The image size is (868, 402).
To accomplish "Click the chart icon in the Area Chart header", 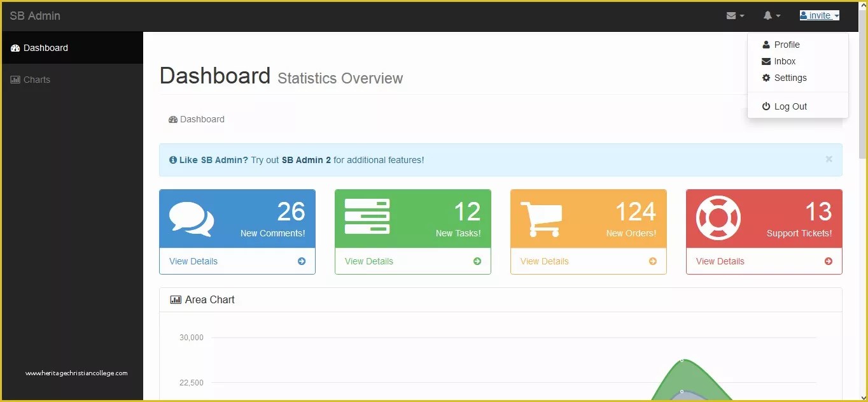I will [x=176, y=299].
